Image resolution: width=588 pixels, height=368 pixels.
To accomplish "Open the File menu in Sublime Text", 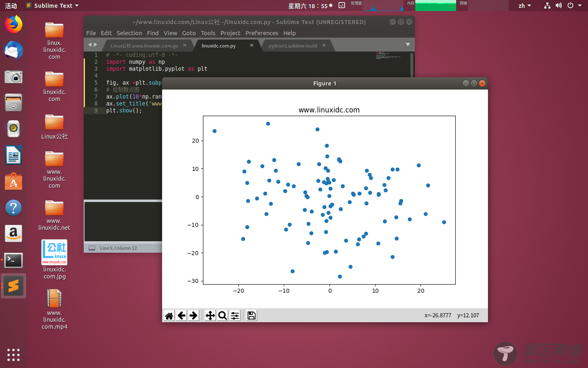I will tap(91, 33).
